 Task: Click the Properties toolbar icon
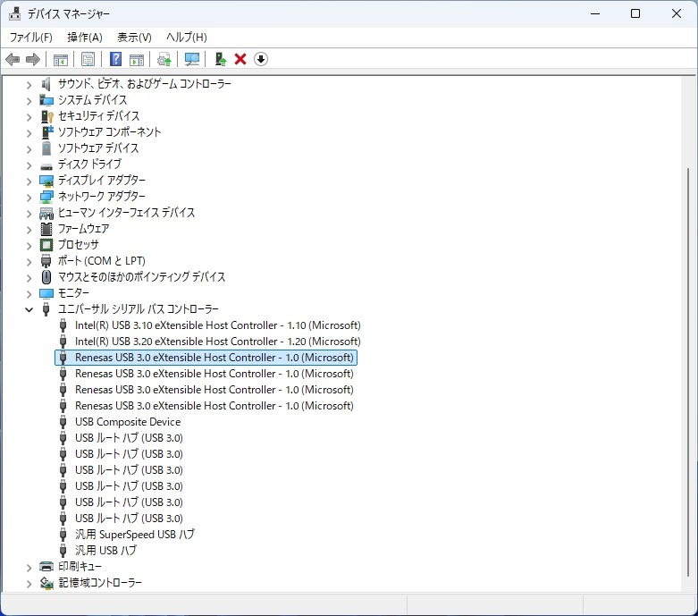click(88, 59)
